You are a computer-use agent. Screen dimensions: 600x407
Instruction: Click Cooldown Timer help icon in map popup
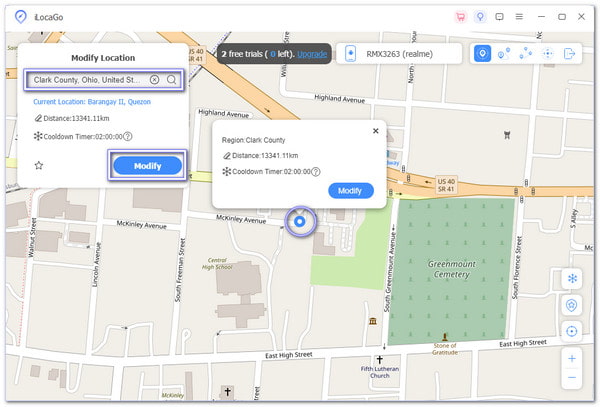316,172
